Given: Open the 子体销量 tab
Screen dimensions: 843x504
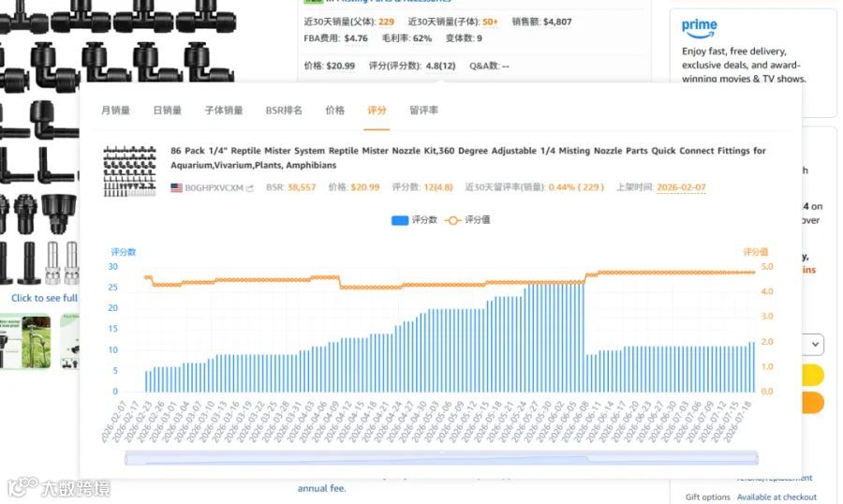Looking at the screenshot, I should click(224, 111).
